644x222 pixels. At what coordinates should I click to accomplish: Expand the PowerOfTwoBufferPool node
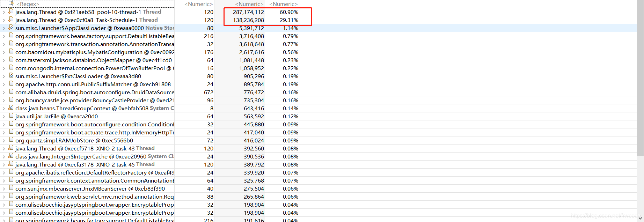(x=3, y=68)
